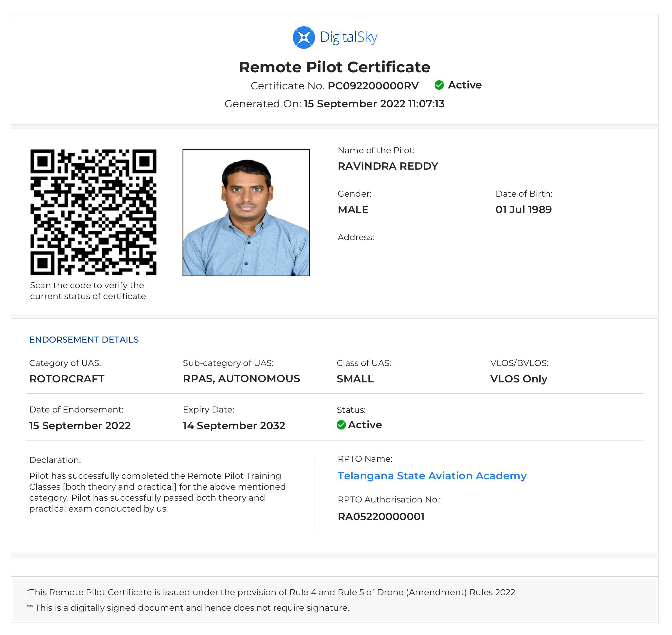Click the Address label
The image size is (672, 635).
[x=356, y=237]
